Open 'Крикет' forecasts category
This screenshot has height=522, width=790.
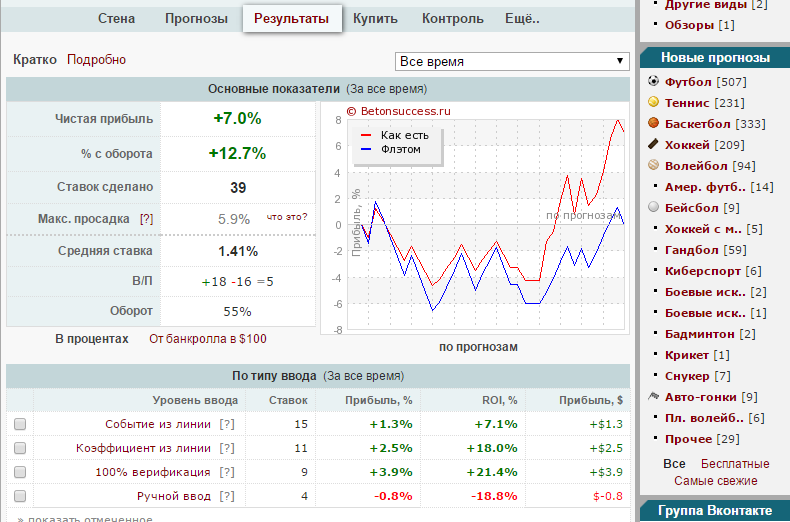pos(687,355)
